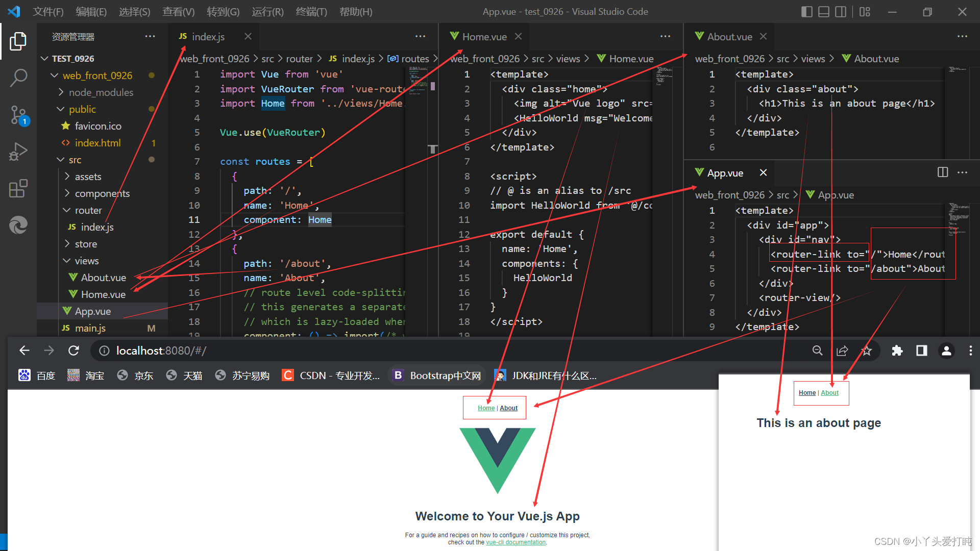Open more actions for About.vue editor group
This screenshot has width=980, height=551.
coord(962,36)
